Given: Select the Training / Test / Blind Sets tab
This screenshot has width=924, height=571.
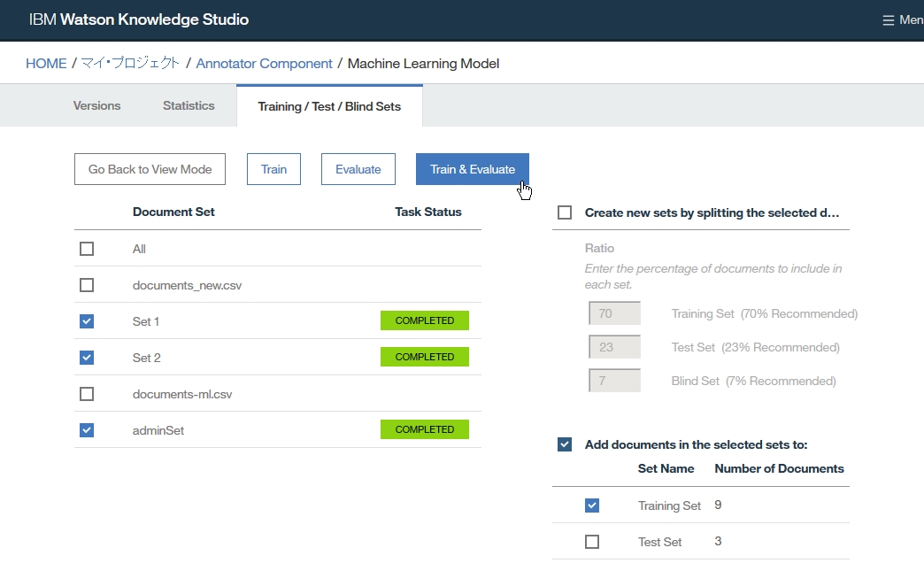Looking at the screenshot, I should pyautogui.click(x=329, y=106).
